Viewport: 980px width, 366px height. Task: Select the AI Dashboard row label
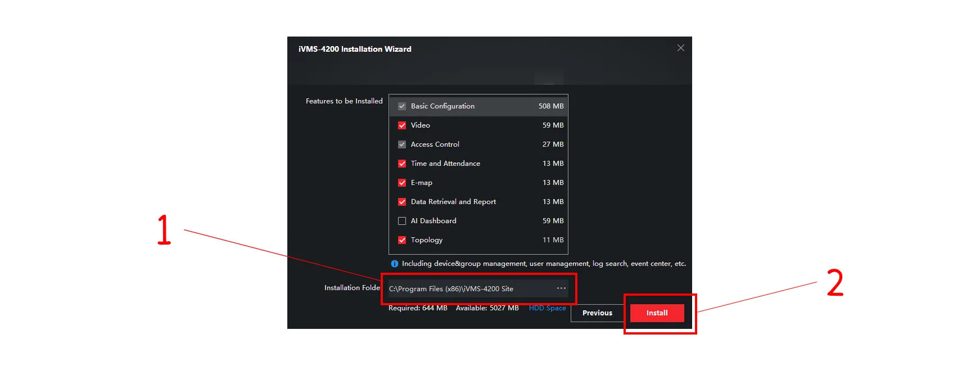433,221
